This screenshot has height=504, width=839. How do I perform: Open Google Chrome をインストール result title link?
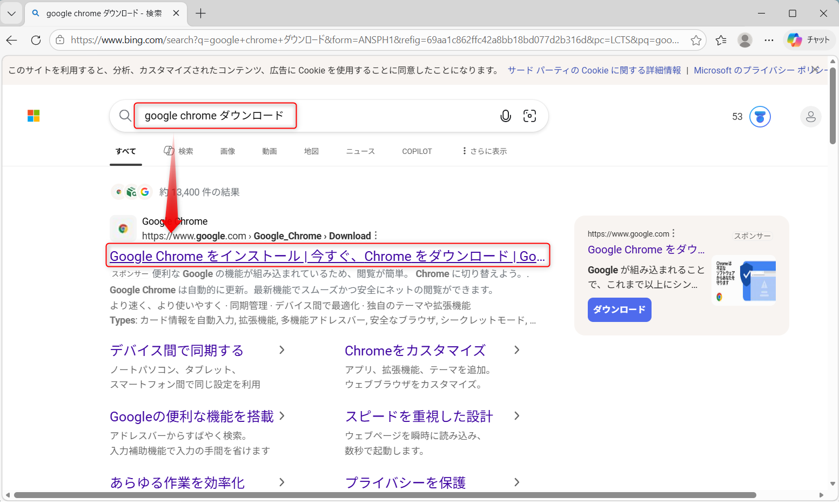coord(327,256)
